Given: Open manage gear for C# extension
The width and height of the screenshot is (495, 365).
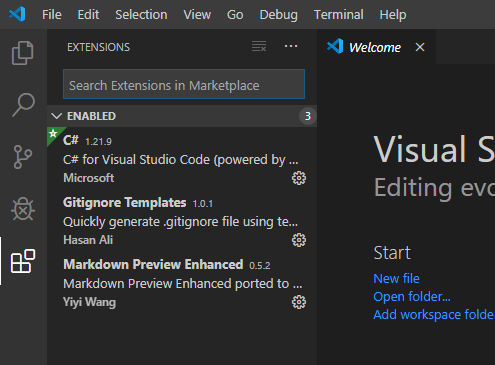Looking at the screenshot, I should (299, 178).
